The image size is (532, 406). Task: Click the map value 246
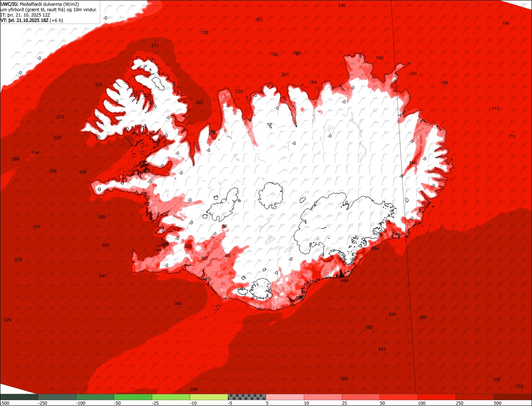coord(35,152)
